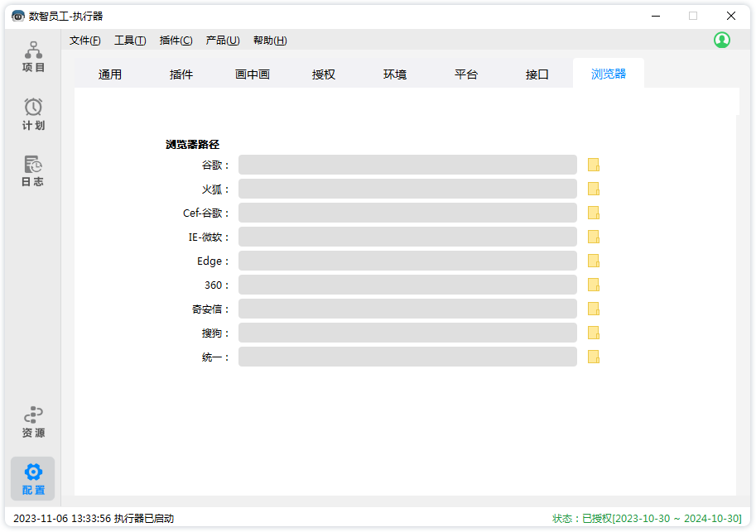Click the folder icon beside Edge path
The width and height of the screenshot is (756, 532).
coord(593,261)
